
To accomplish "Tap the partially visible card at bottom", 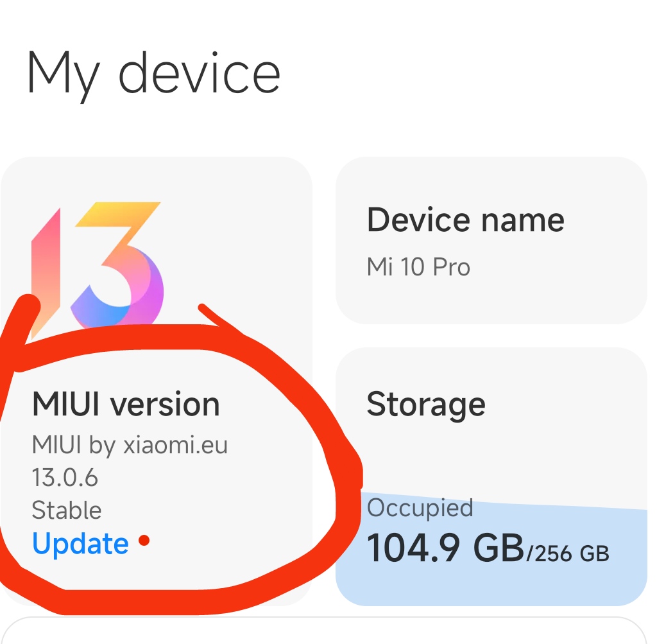I will tap(323, 631).
